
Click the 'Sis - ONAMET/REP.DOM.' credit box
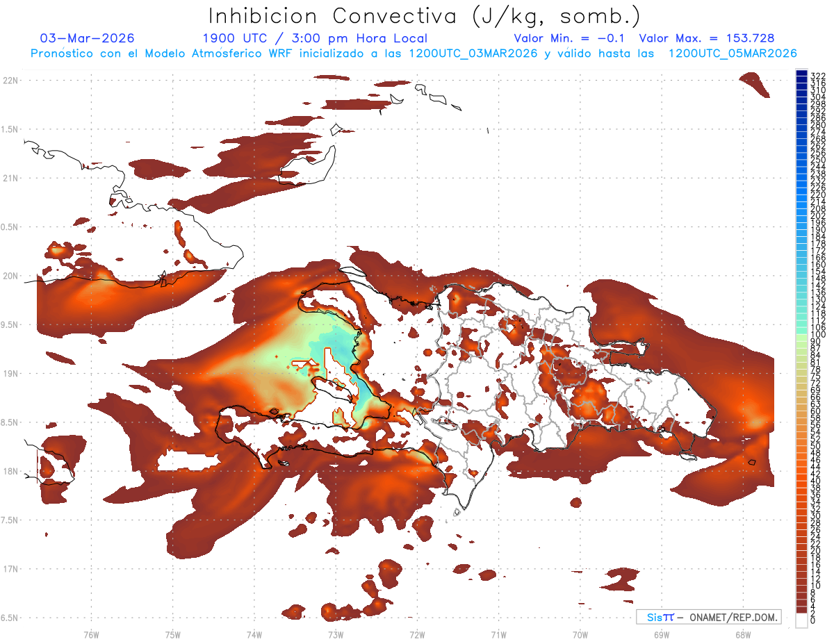(x=709, y=617)
